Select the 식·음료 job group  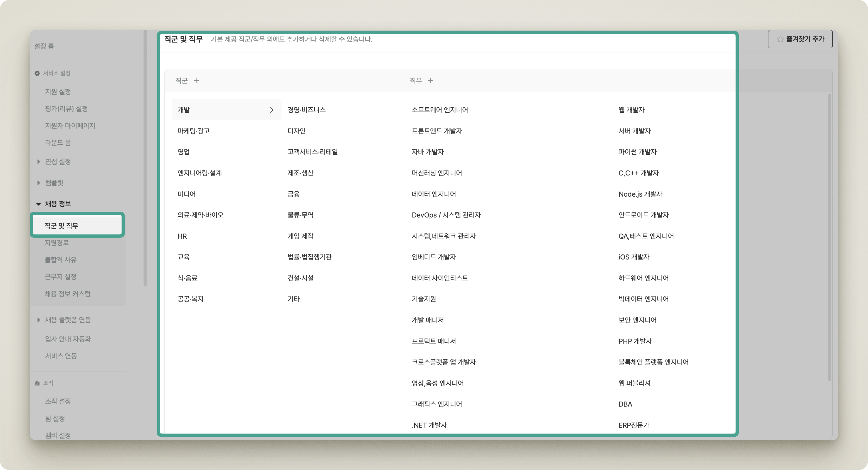(187, 278)
